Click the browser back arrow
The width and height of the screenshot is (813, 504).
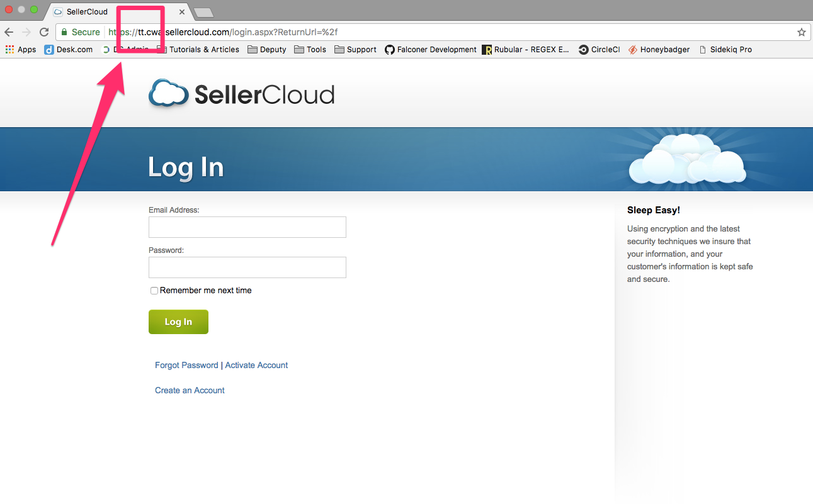[9, 32]
